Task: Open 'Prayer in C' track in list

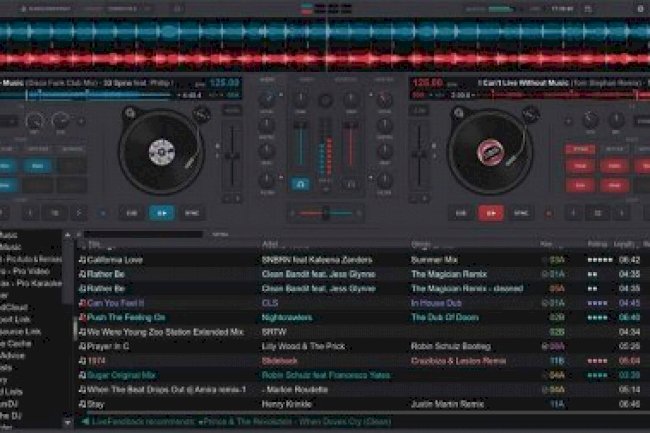Action: pos(112,345)
